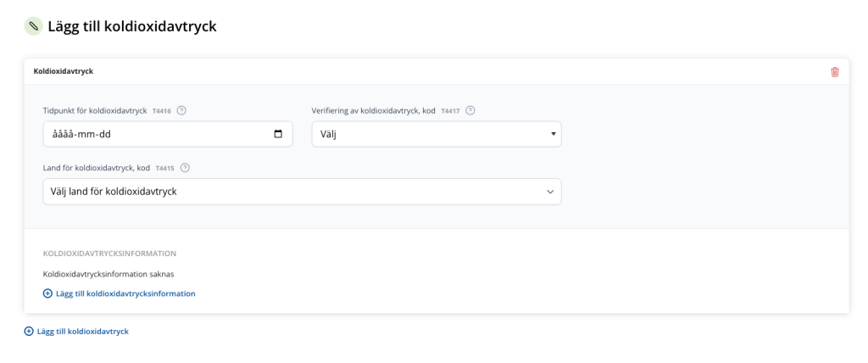Click the Lägg till koldioxidavtrycksinformation link

click(x=125, y=293)
